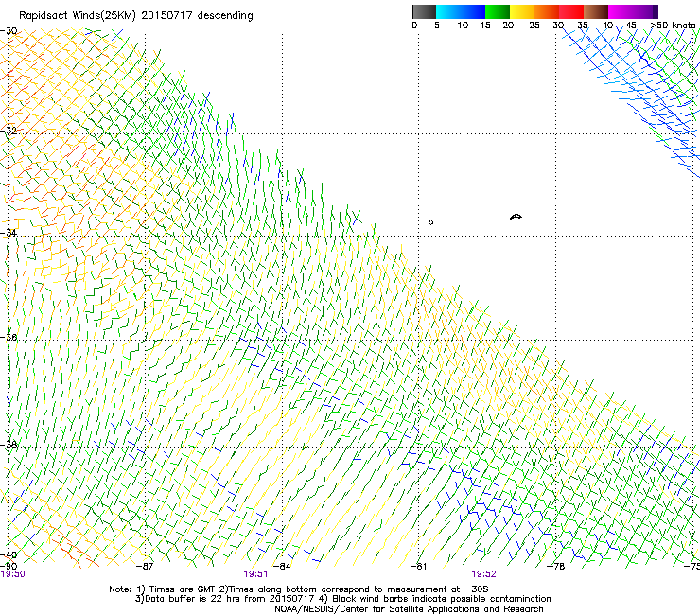Click the '-84' longitude axis label

coord(282,566)
